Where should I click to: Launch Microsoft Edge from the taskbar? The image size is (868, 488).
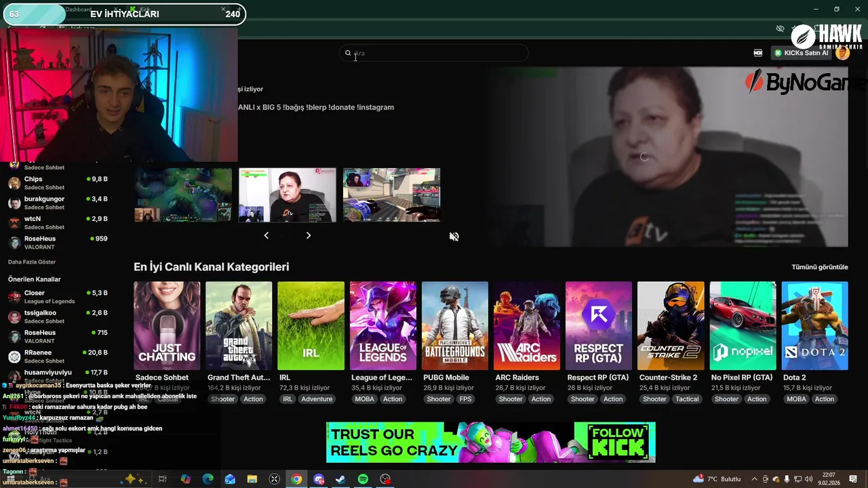click(208, 479)
